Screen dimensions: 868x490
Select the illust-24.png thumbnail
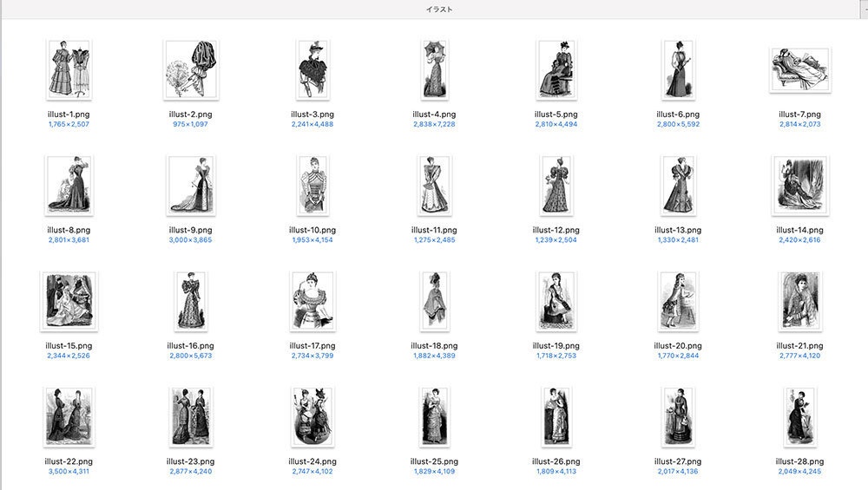click(x=312, y=417)
